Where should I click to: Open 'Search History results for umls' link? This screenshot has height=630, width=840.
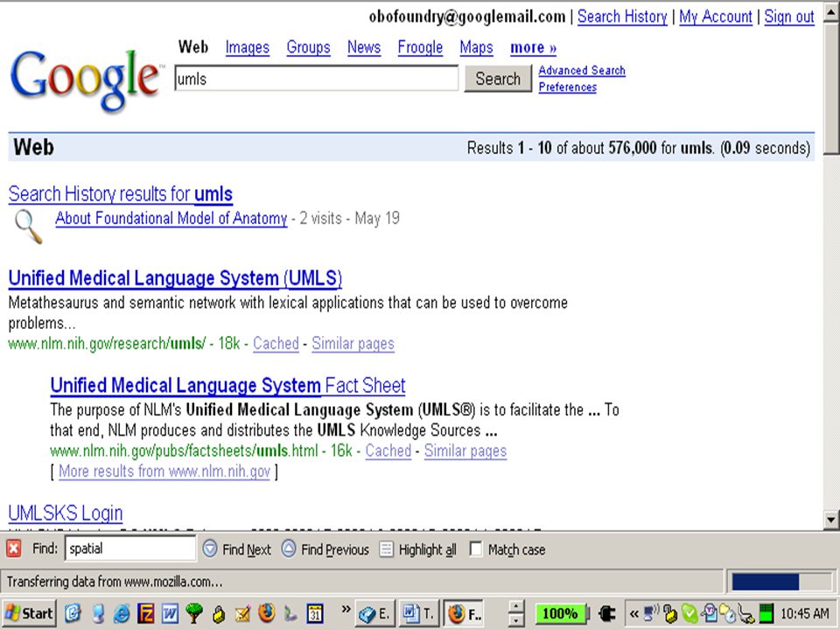pyautogui.click(x=121, y=193)
